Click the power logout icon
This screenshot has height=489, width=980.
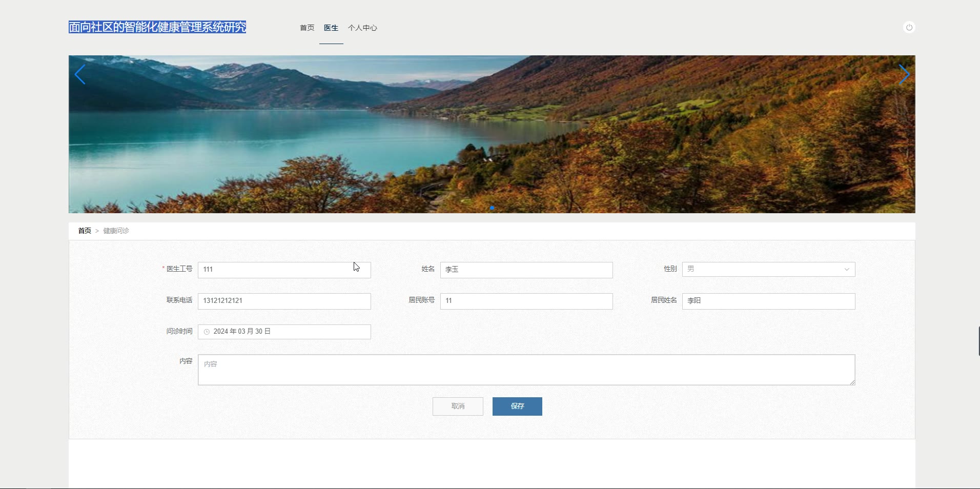coord(909,27)
